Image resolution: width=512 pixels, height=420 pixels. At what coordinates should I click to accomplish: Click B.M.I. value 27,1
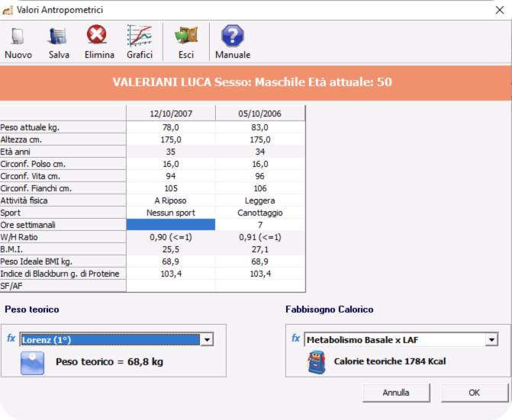click(260, 249)
